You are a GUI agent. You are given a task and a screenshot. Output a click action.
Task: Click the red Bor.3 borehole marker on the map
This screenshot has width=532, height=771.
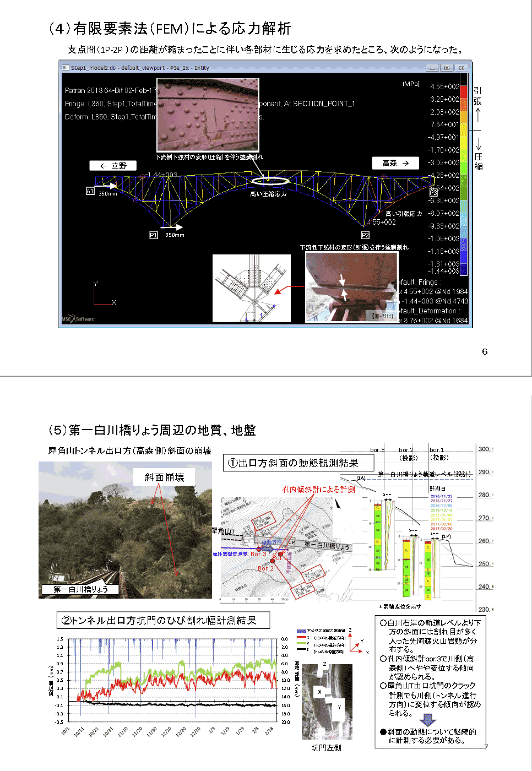[x=259, y=549]
